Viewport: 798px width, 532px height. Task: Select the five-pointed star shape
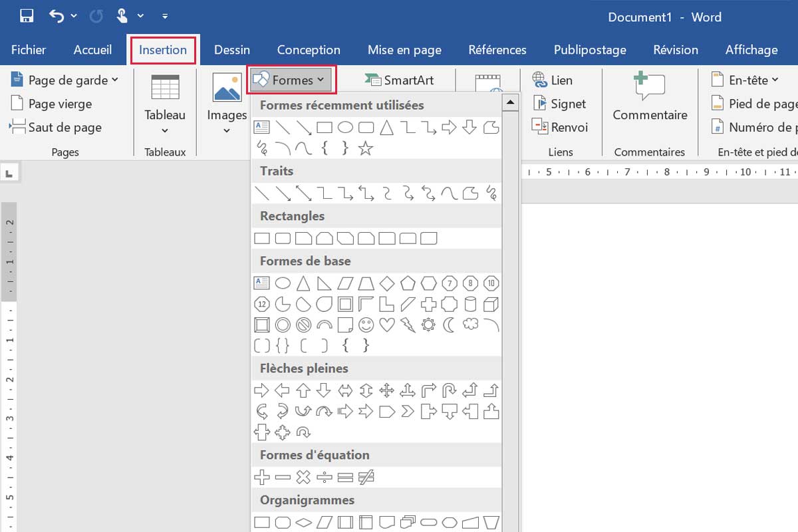(x=366, y=148)
